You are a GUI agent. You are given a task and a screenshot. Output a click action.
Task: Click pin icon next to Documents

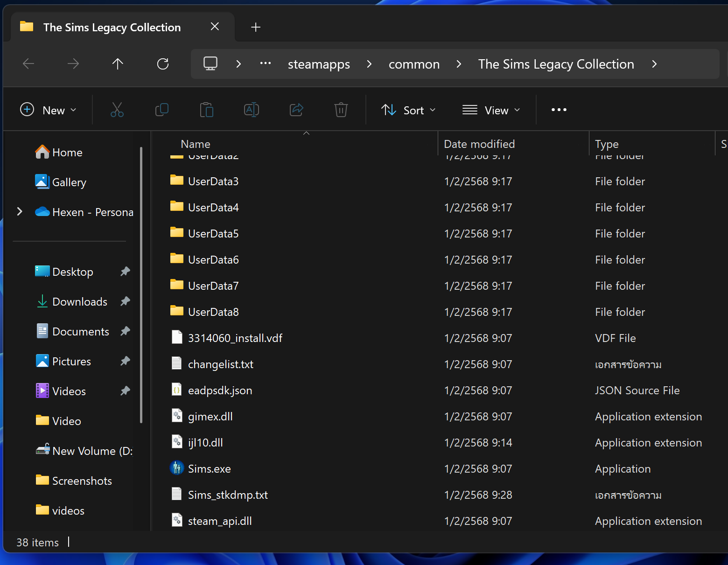[x=125, y=331]
